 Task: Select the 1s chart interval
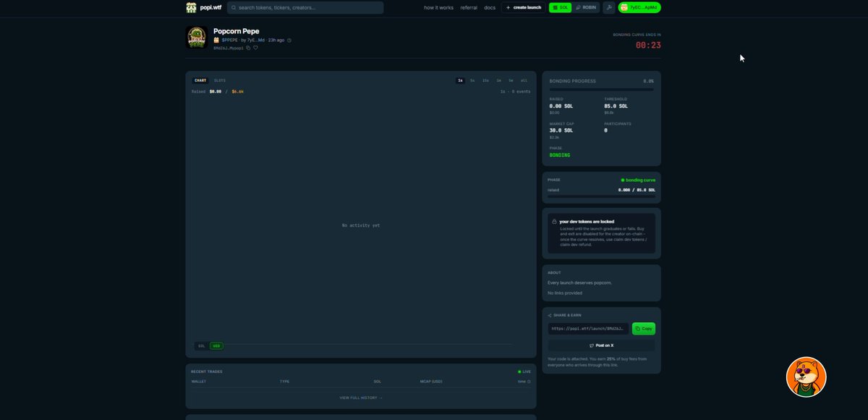[460, 80]
